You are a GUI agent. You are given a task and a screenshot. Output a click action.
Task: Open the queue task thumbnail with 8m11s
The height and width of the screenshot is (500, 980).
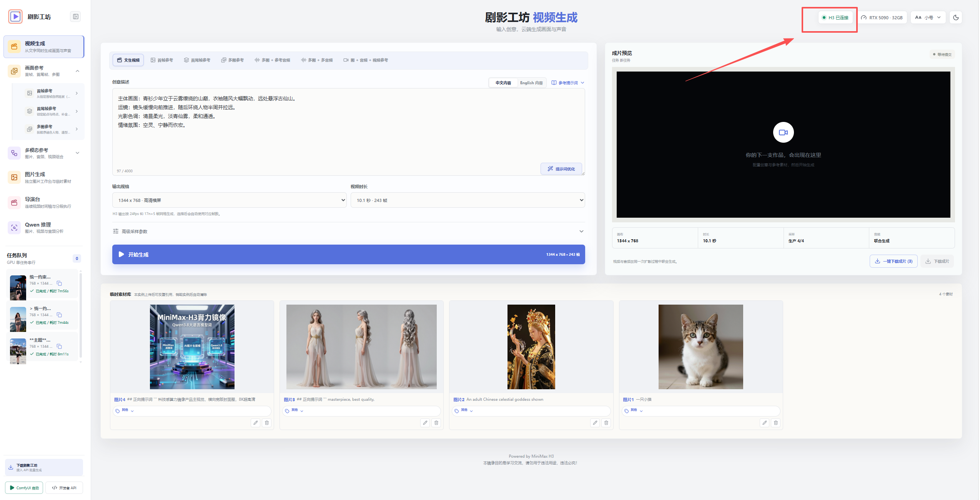18,351
